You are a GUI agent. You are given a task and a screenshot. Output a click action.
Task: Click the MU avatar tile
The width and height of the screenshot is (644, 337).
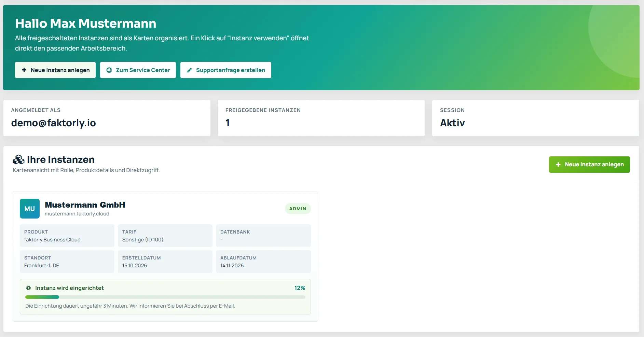coord(30,209)
